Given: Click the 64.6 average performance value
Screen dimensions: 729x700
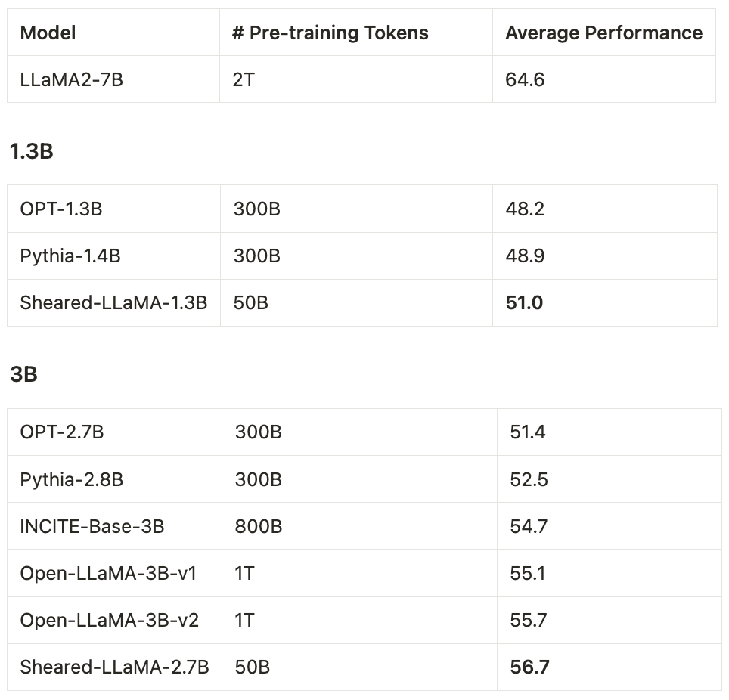Looking at the screenshot, I should tap(525, 79).
